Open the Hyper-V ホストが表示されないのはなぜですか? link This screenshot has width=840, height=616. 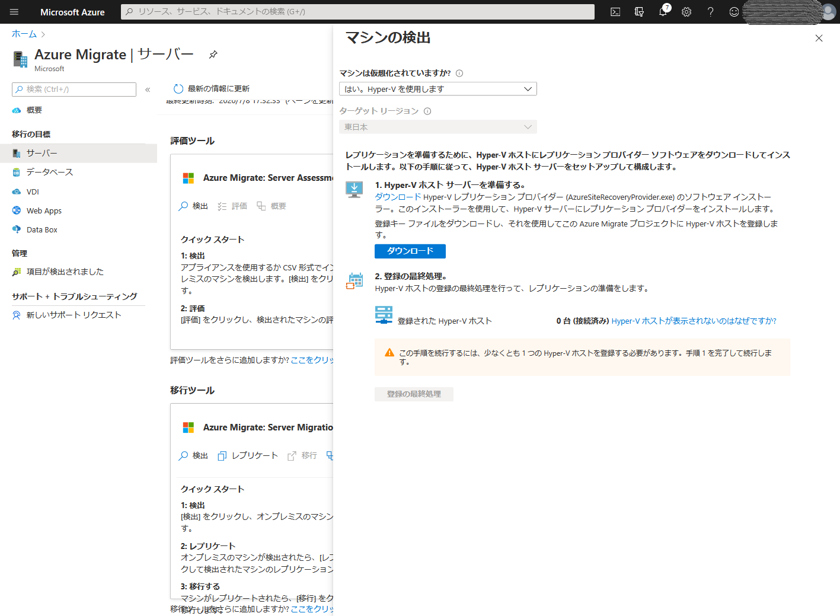coord(694,321)
